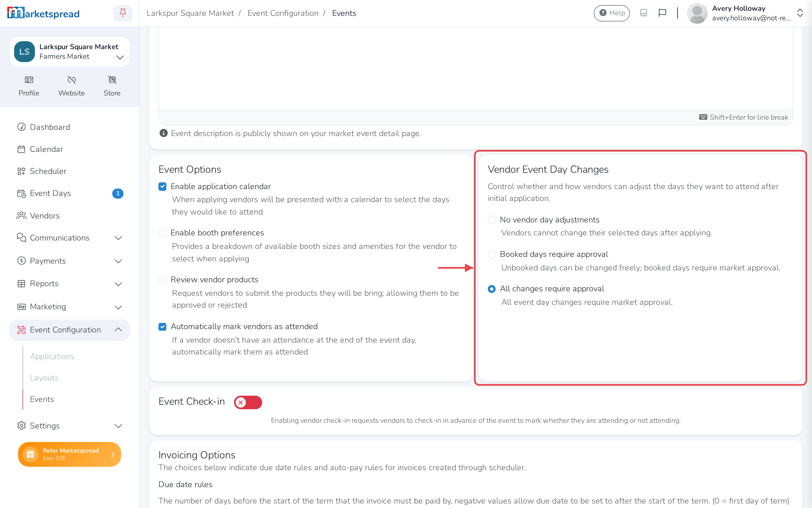Open the Profile icon shortcut
This screenshot has width=812, height=508.
pyautogui.click(x=29, y=86)
